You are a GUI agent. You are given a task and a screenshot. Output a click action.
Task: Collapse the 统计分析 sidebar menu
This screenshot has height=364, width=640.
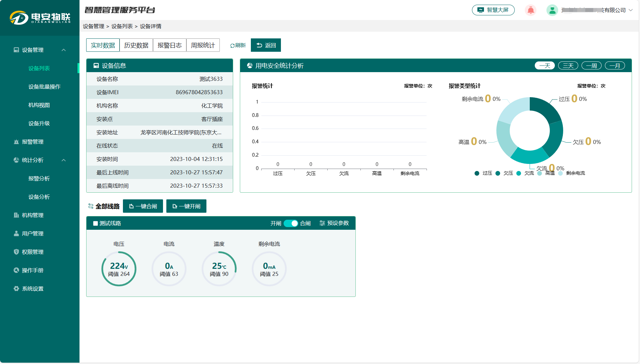point(63,160)
